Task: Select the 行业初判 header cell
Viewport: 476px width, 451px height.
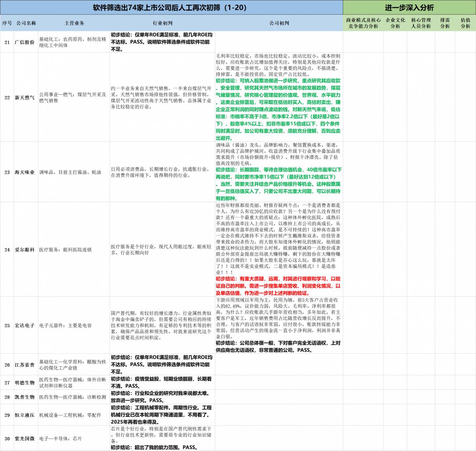Action: click(163, 23)
